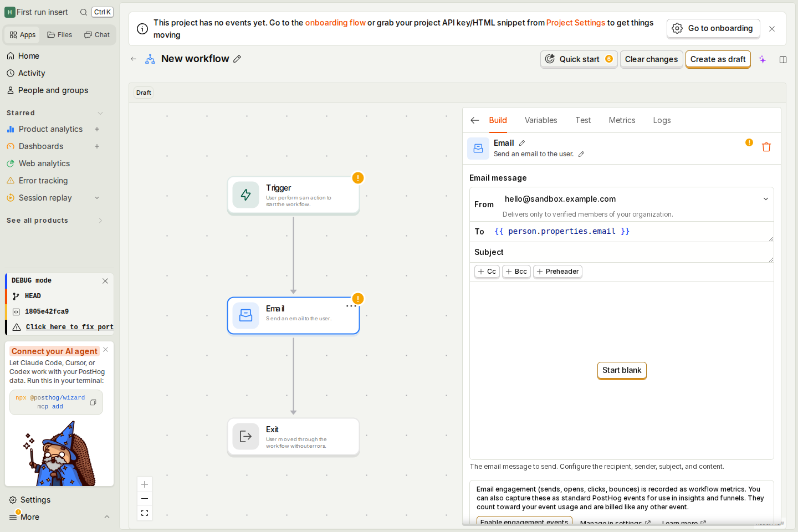
Task: Open the Email node three-dot menu
Action: (351, 306)
